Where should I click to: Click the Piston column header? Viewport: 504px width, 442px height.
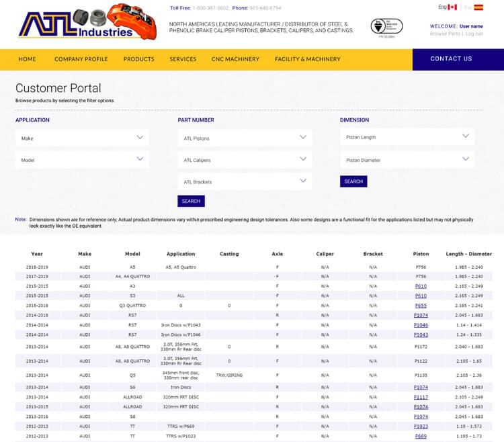pyautogui.click(x=421, y=254)
